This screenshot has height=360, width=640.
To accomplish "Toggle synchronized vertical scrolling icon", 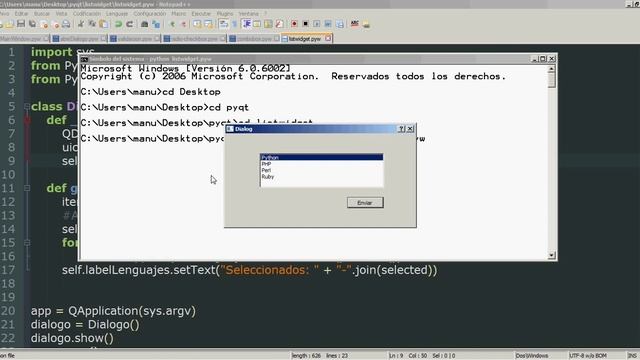I will tap(197, 24).
